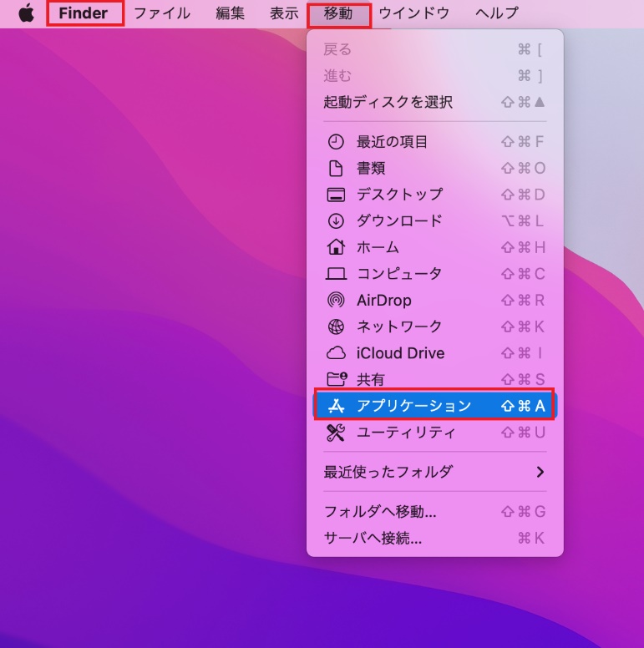The width and height of the screenshot is (644, 648).
Task: Open the 編集 menu
Action: coord(230,13)
